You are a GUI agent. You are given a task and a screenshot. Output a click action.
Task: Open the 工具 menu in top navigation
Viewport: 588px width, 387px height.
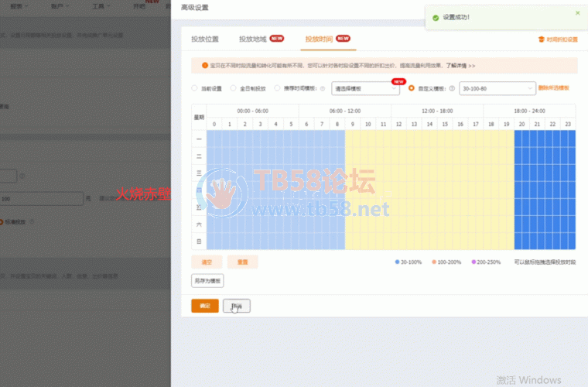click(98, 5)
